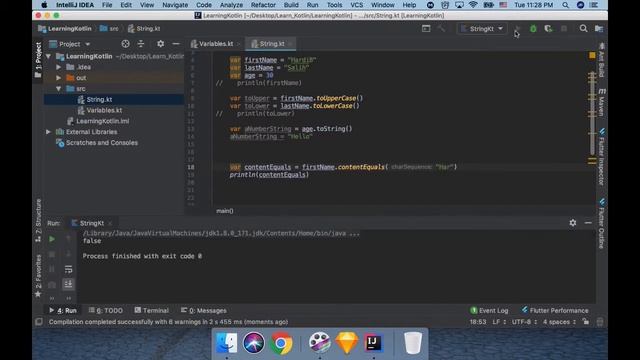Viewport: 640px width, 360px height.
Task: Open Flutter Performance tool window
Action: 555,310
